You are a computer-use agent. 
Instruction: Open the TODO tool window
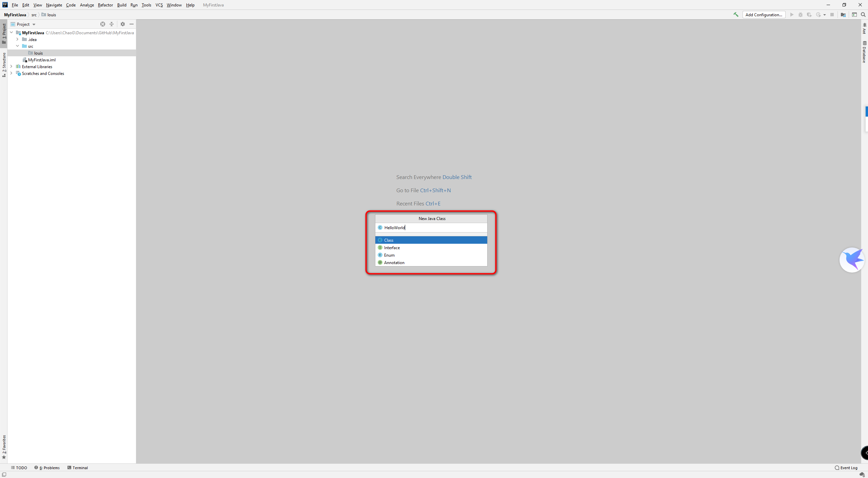19,467
